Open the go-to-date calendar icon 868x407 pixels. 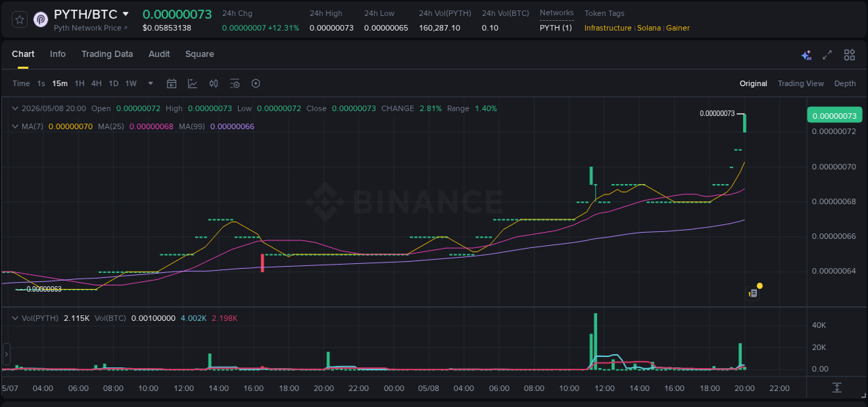[172, 83]
